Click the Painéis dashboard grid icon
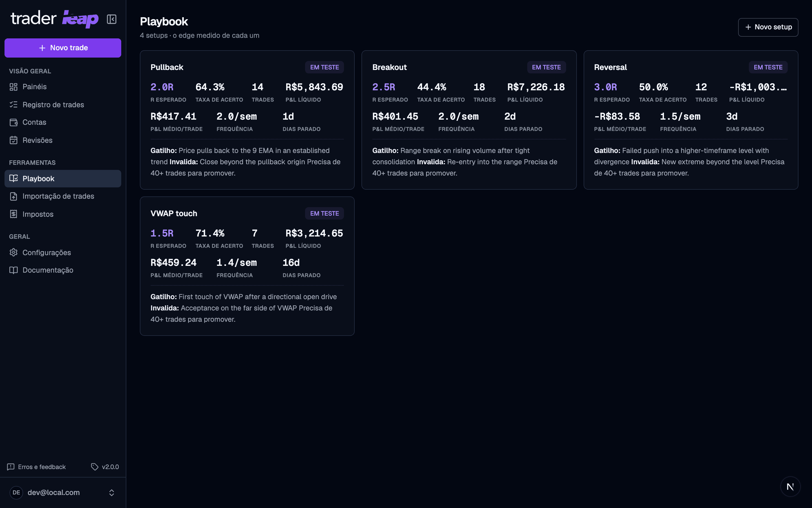This screenshot has width=812, height=508. click(14, 87)
